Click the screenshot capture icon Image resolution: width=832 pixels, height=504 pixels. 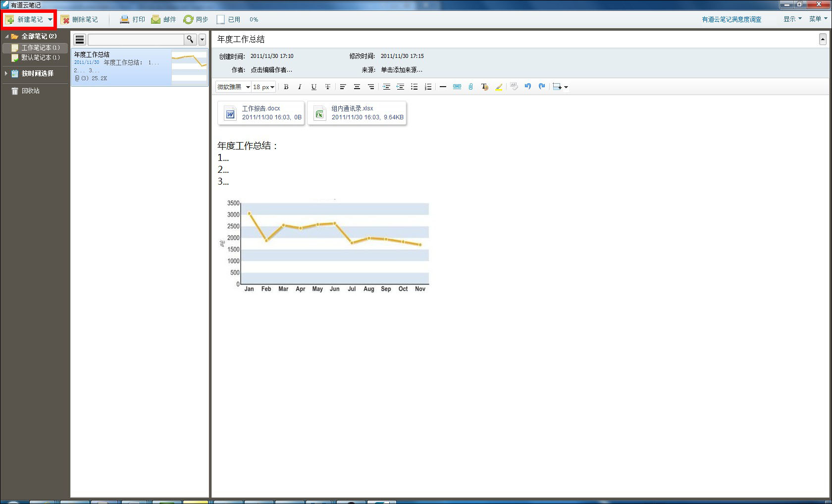tap(557, 87)
